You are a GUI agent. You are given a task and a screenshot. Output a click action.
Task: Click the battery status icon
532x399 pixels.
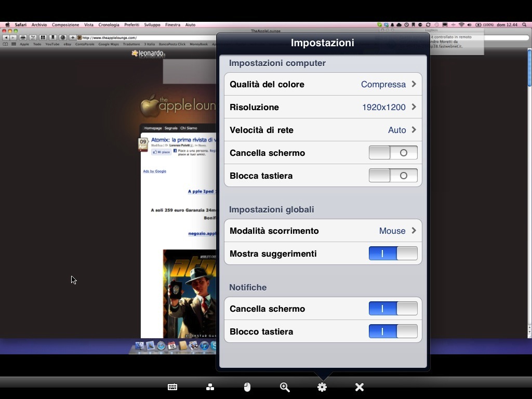pos(478,25)
